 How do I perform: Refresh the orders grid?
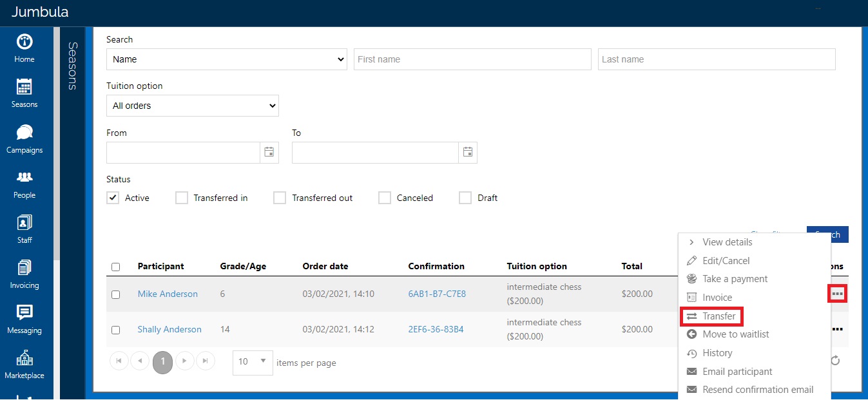click(835, 361)
